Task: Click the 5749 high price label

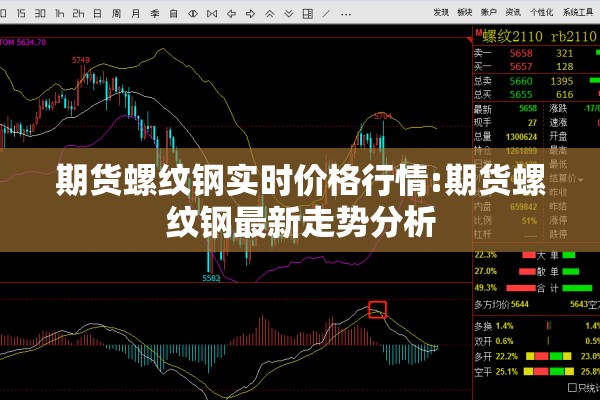Action: coord(81,60)
